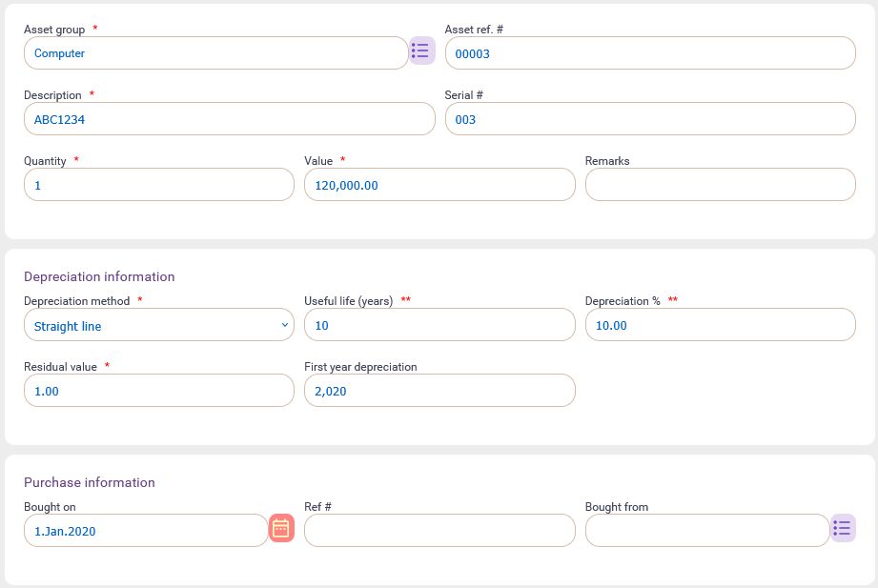The image size is (878, 588).
Task: Open the Bought on calendar picker
Action: 281,528
